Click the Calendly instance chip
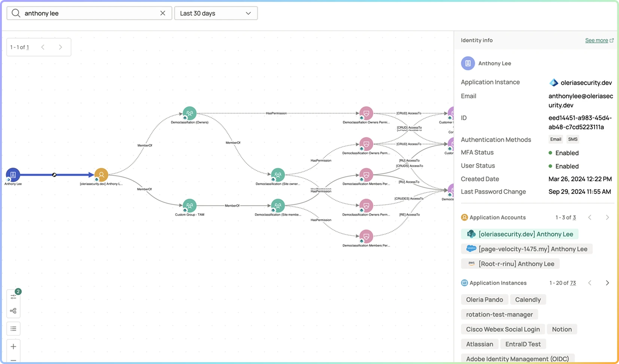619x364 pixels. click(528, 300)
